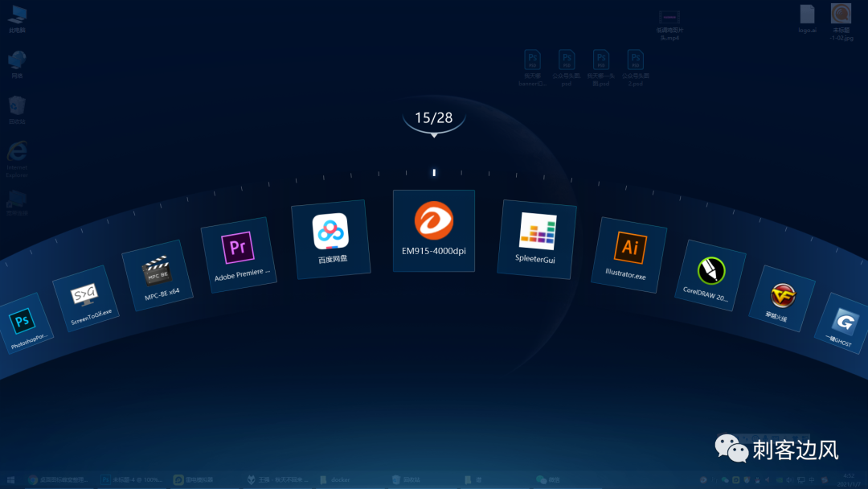The image size is (868, 489).
Task: Select the highlighted center tick on the dial
Action: tap(434, 173)
